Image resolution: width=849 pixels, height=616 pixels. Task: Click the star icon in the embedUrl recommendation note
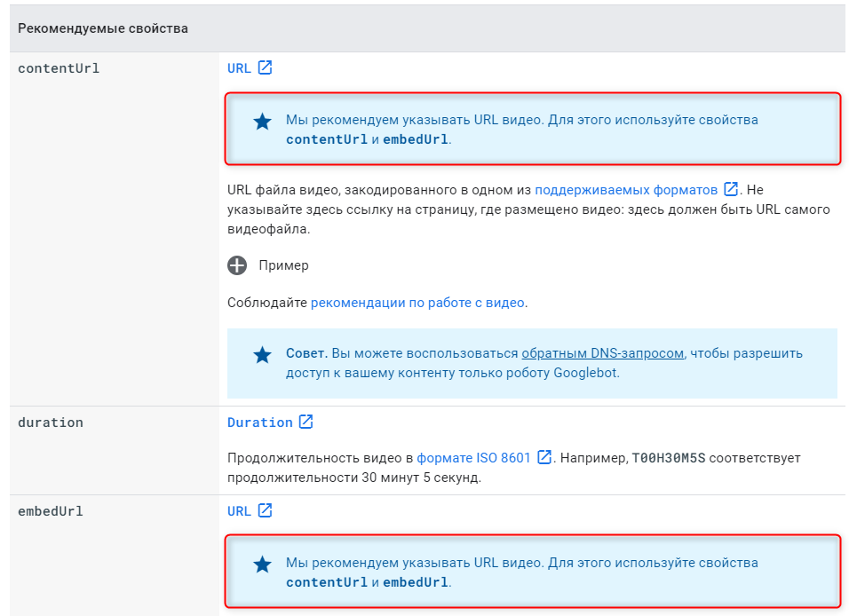[262, 565]
